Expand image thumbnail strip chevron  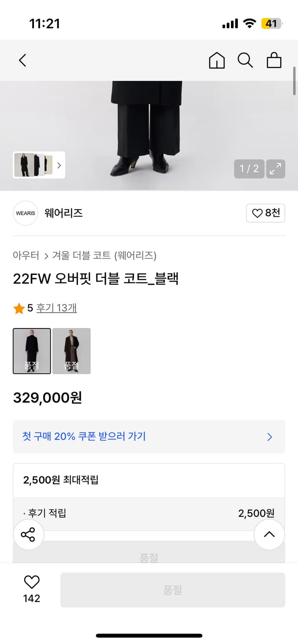tap(59, 165)
